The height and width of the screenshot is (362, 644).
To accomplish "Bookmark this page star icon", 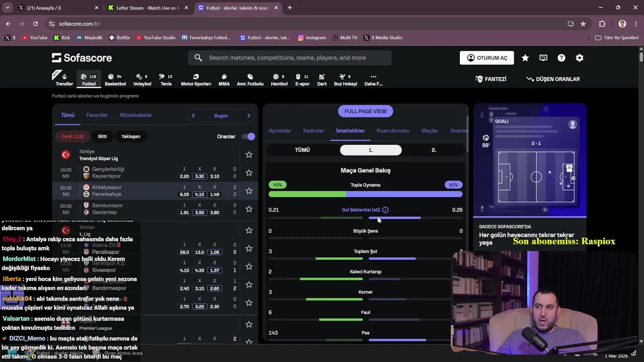I will tap(583, 24).
